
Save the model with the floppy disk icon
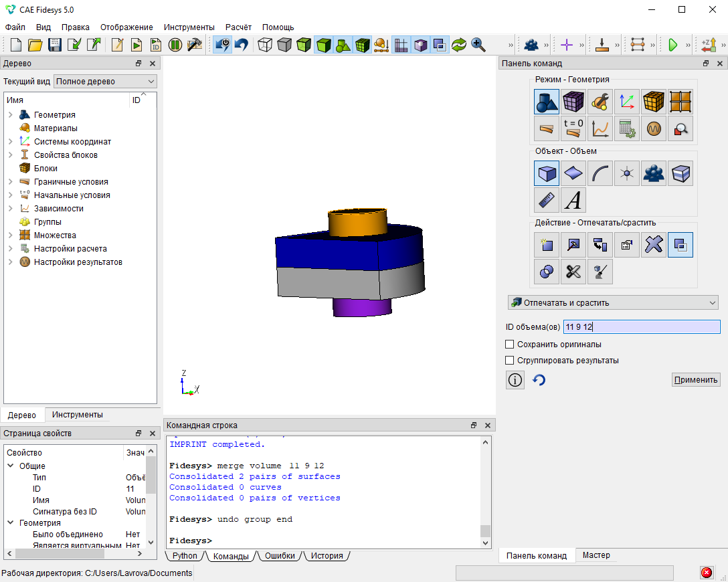tap(55, 45)
